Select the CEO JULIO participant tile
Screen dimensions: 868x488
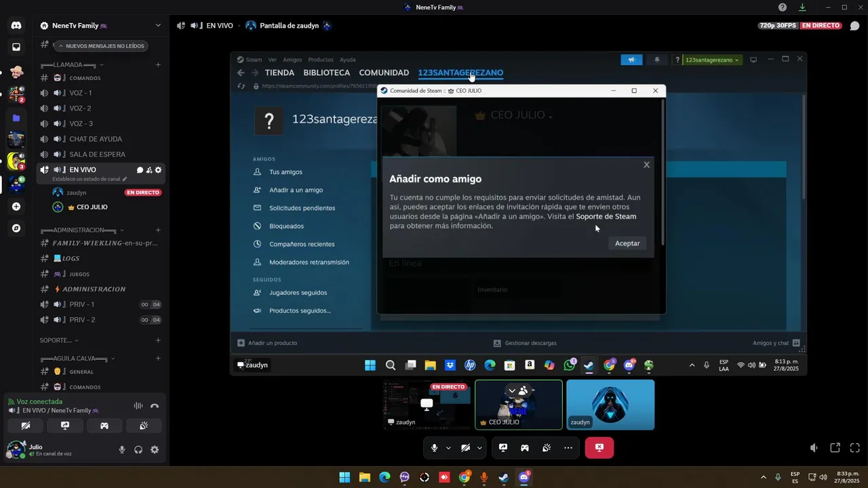[519, 405]
